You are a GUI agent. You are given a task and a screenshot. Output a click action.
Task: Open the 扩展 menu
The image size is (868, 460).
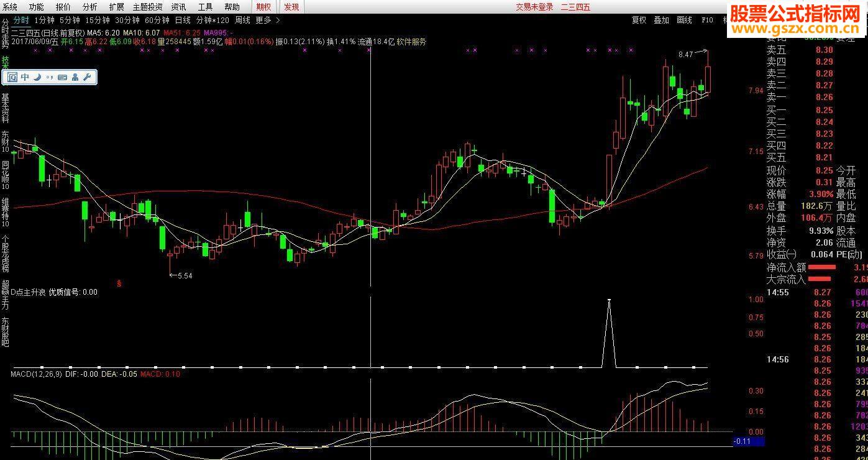[116, 7]
